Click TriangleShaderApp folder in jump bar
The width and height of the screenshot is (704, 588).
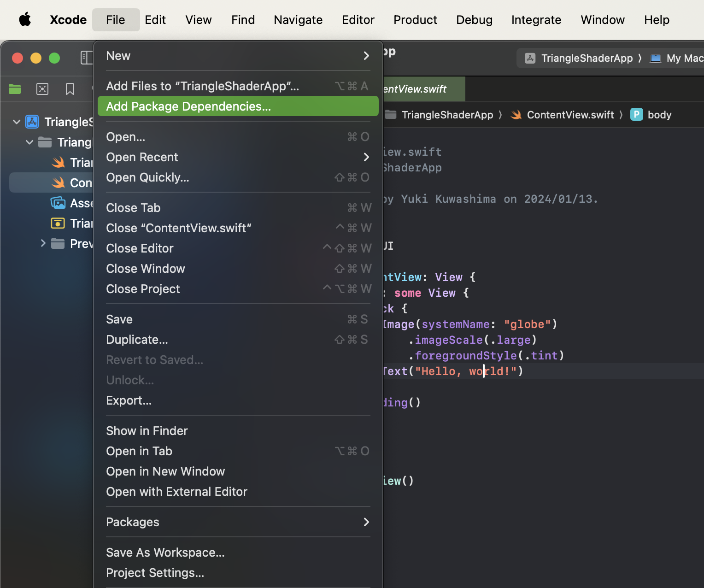(x=439, y=115)
